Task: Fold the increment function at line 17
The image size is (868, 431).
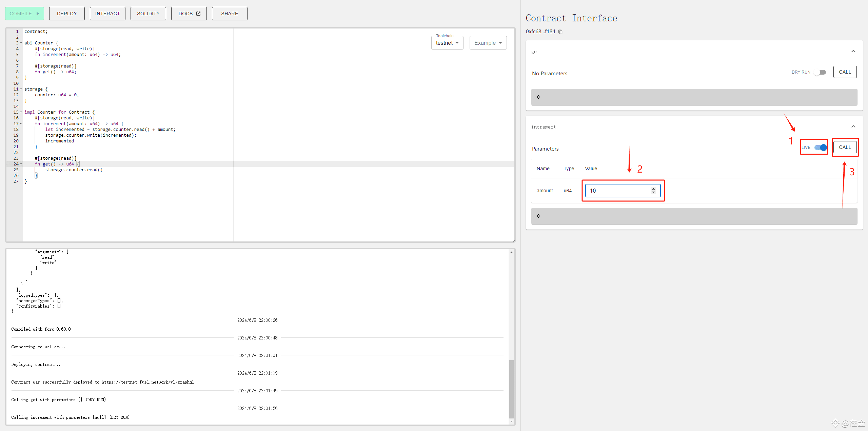Action: click(21, 124)
